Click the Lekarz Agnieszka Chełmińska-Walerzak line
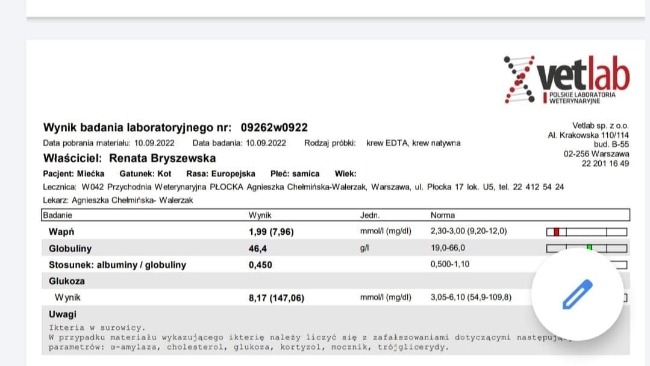 pos(118,200)
